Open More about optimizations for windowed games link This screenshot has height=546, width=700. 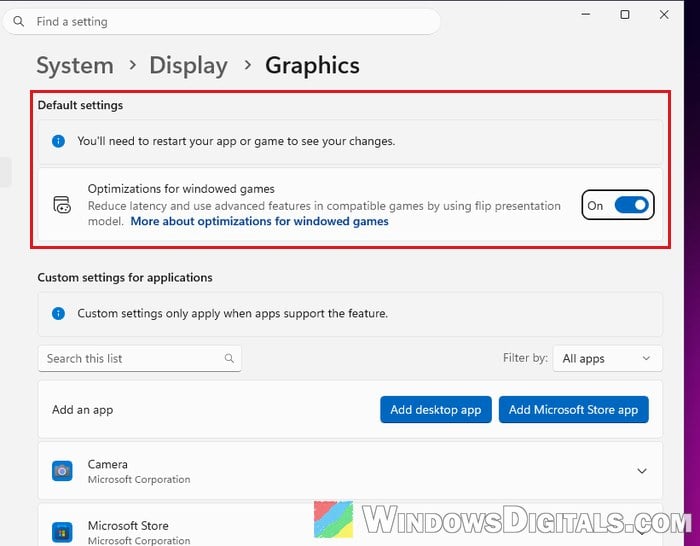(259, 221)
